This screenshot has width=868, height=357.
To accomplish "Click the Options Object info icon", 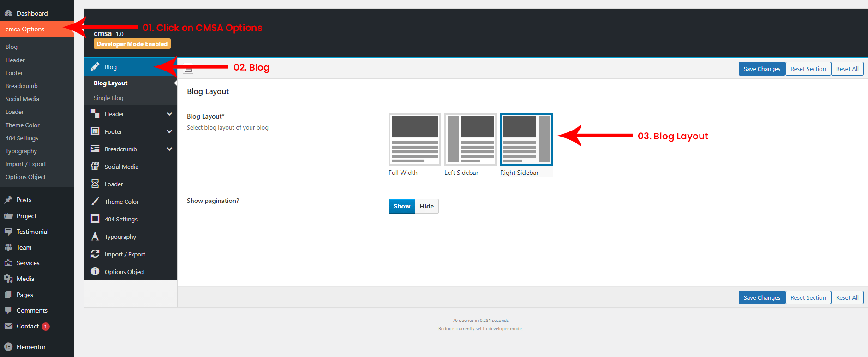I will tap(95, 272).
